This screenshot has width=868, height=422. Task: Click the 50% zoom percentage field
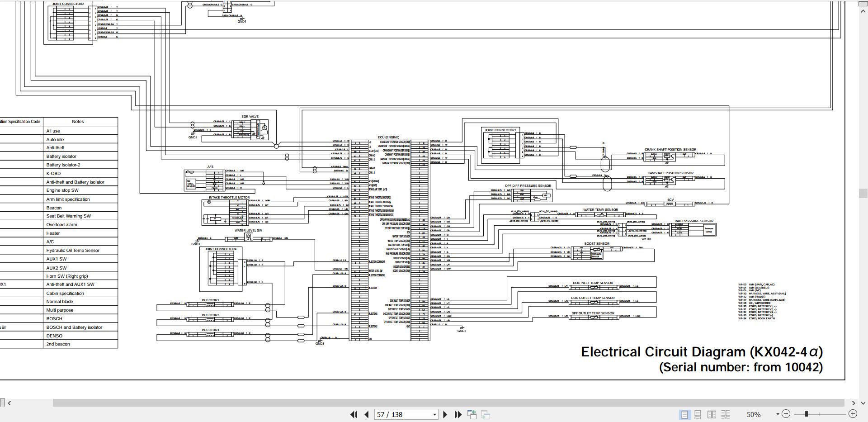pyautogui.click(x=754, y=414)
